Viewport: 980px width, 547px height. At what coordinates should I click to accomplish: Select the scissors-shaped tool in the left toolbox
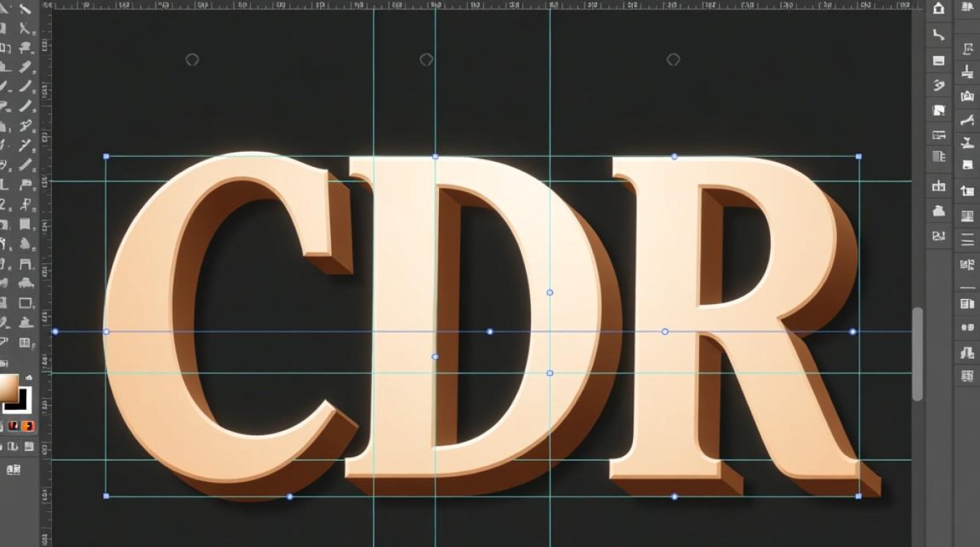pyautogui.click(x=25, y=28)
